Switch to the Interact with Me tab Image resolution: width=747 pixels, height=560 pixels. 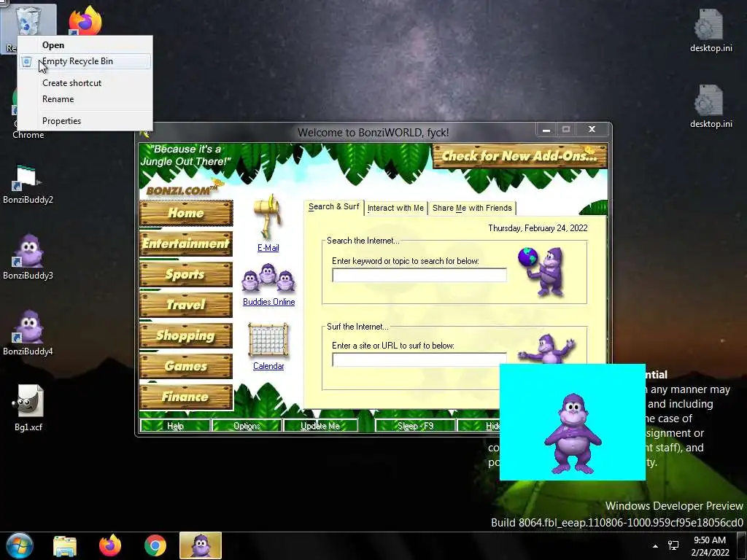pyautogui.click(x=395, y=208)
